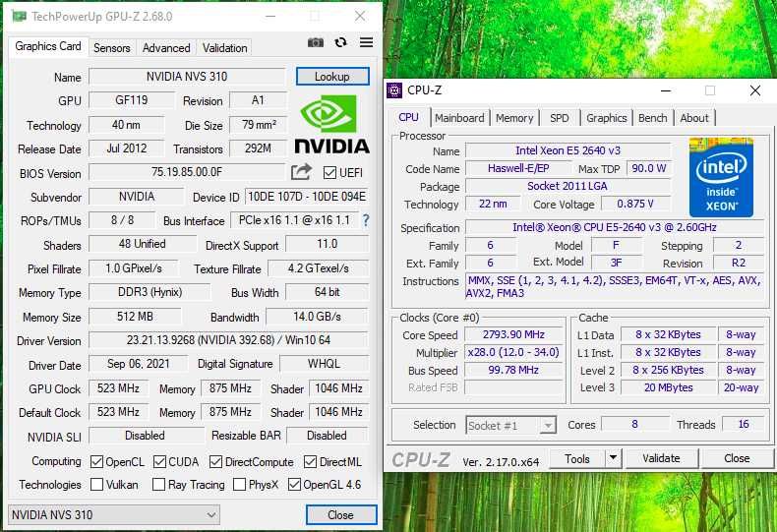777x532 pixels.
Task: Toggle the DirectML checkbox
Action: [x=310, y=461]
